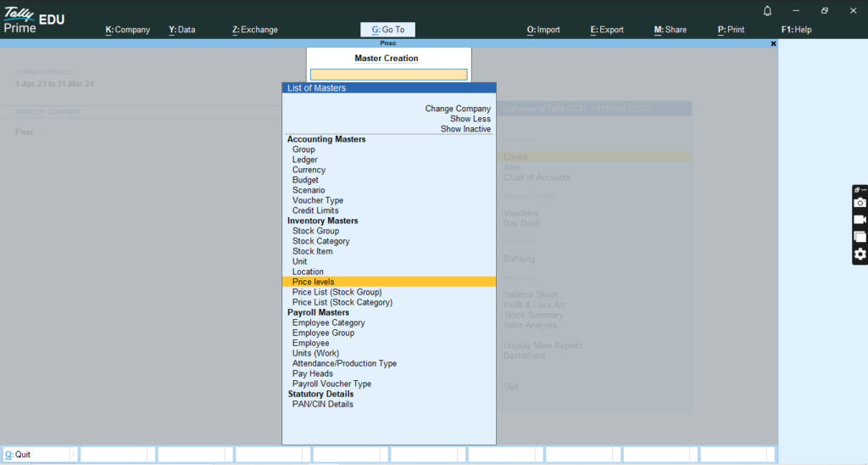Expand the arrow beside Q: Quit button

coord(73,455)
